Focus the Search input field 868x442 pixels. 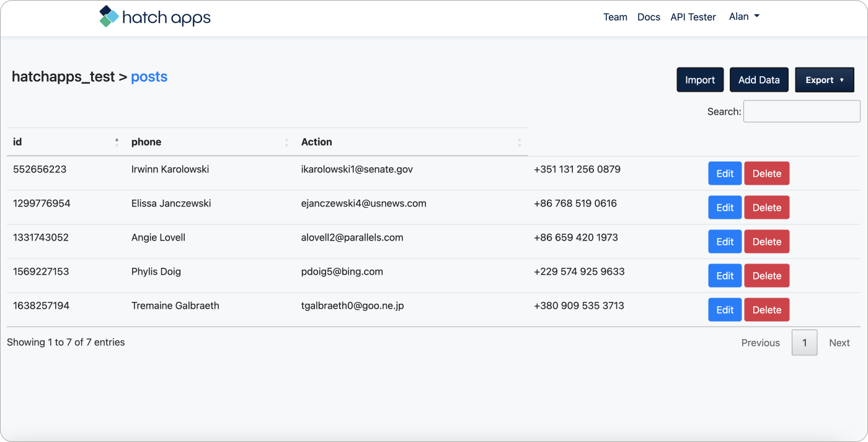coord(801,112)
